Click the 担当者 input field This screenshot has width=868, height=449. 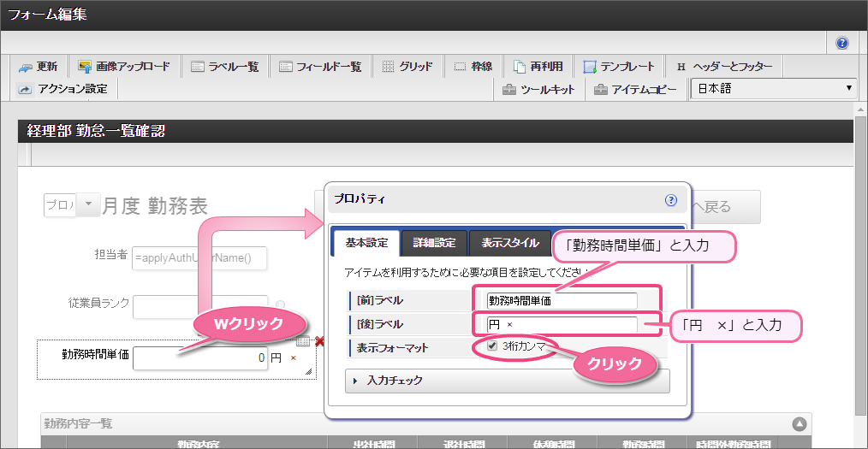point(199,258)
